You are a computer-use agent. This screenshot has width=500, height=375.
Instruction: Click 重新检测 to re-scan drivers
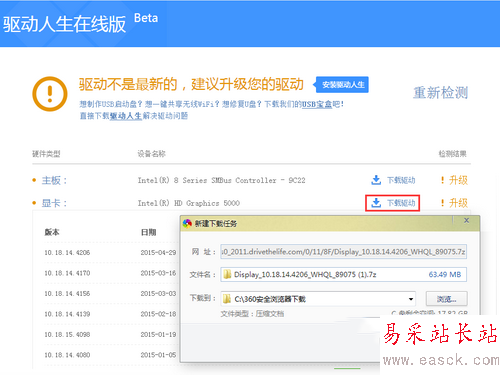[x=441, y=93]
